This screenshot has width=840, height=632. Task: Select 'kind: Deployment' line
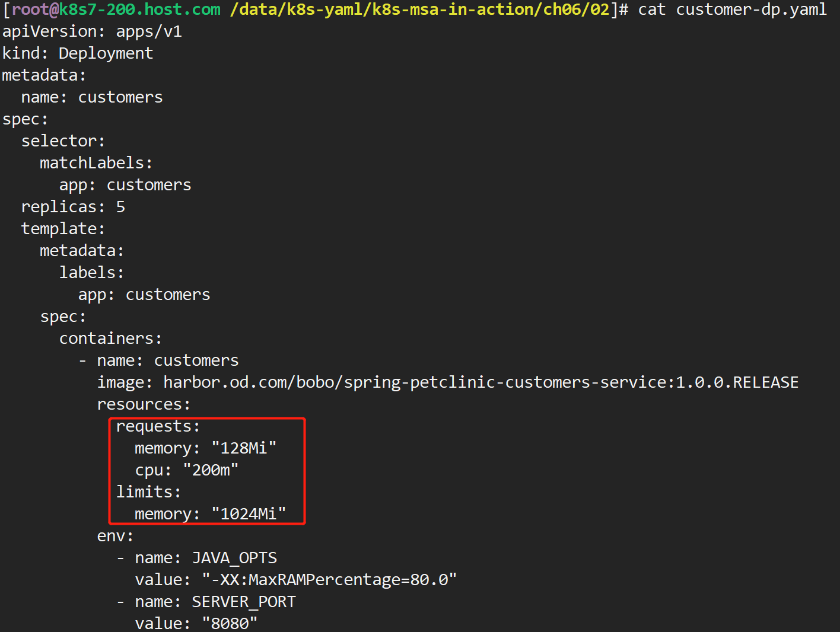coord(78,53)
